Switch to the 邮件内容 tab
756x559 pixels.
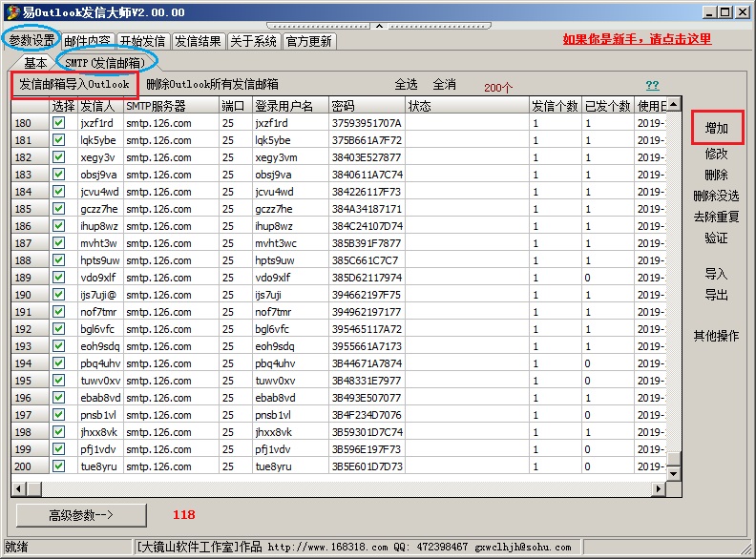point(87,41)
